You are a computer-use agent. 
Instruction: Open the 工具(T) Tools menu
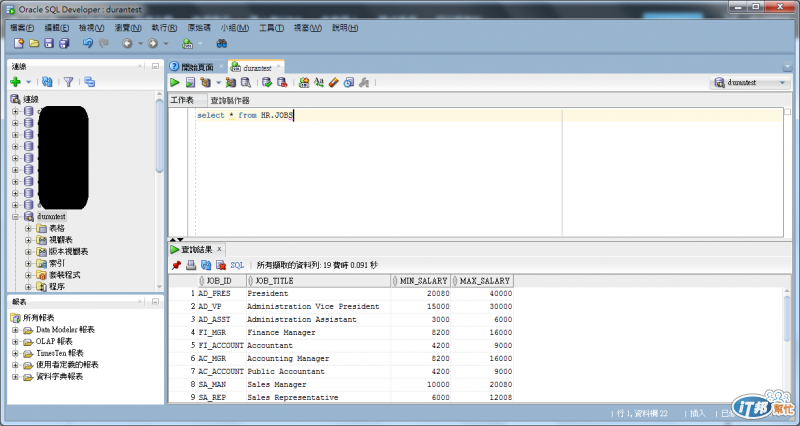(271, 28)
